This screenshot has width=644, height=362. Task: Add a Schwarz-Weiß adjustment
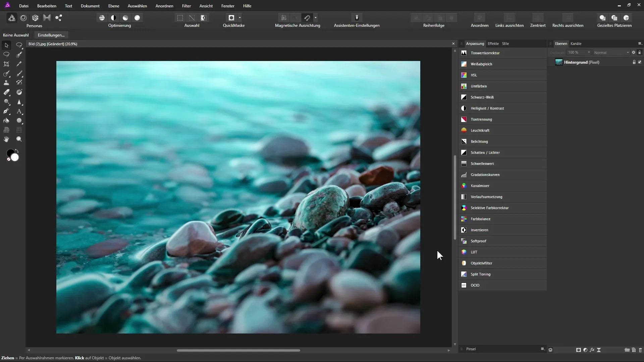[x=503, y=97]
